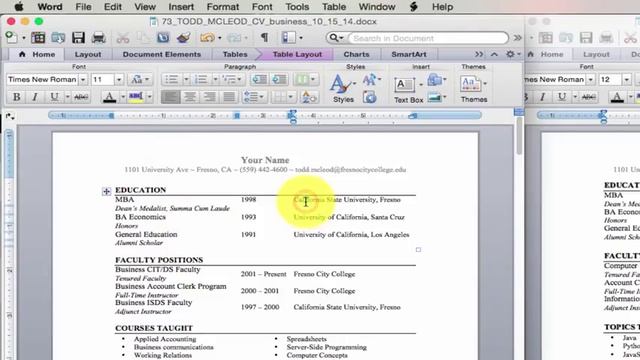
Task: Show paragraph marks with pilcrow icon
Action: (264, 38)
